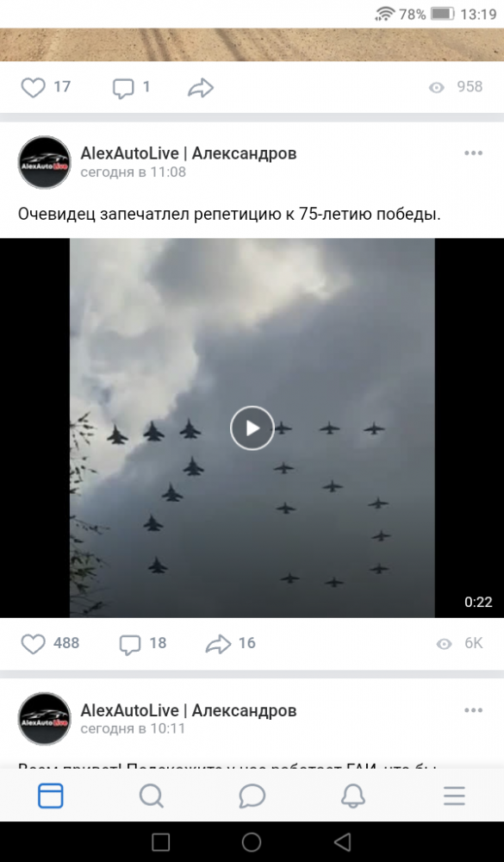
Task: Share the top post via arrow icon
Action: [x=201, y=87]
